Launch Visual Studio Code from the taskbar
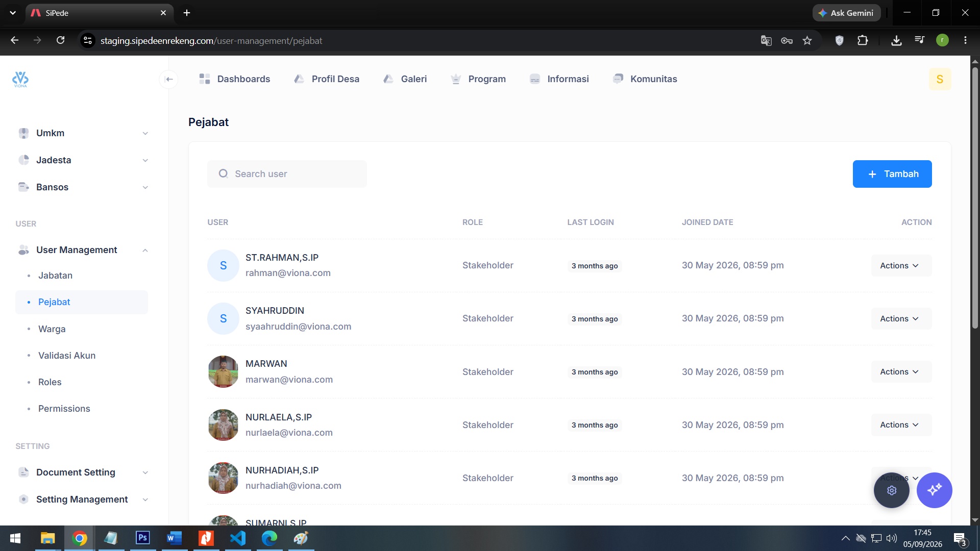Viewport: 980px width, 551px height. pos(238,538)
